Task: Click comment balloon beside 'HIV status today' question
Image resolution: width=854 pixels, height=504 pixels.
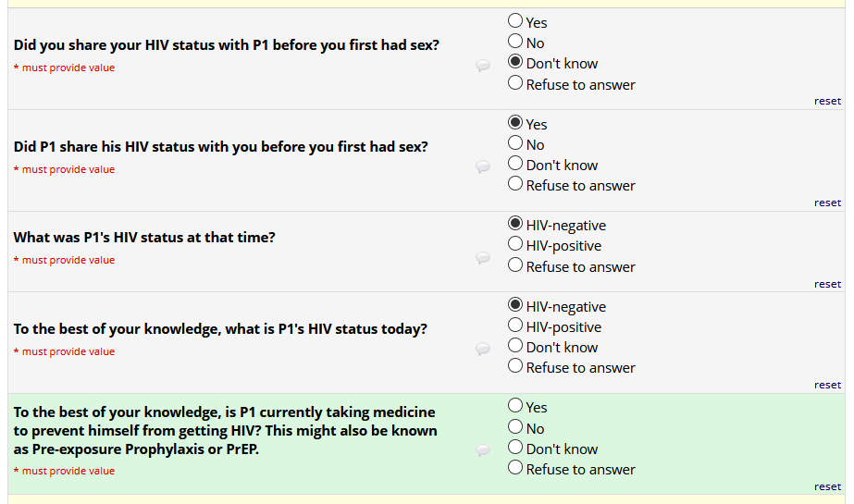Action: click(482, 349)
